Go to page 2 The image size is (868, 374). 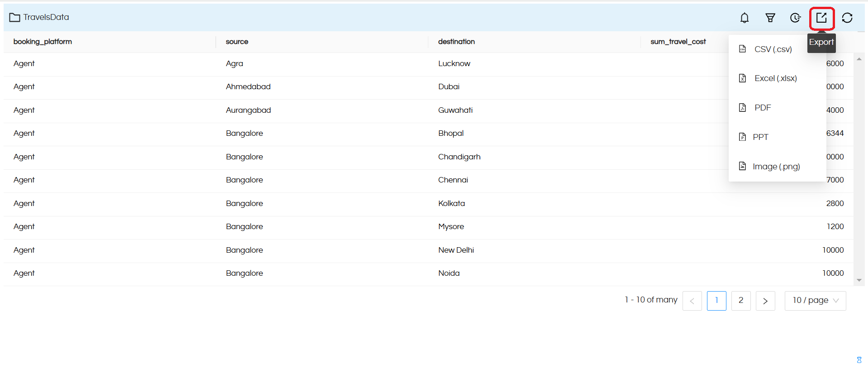(741, 301)
